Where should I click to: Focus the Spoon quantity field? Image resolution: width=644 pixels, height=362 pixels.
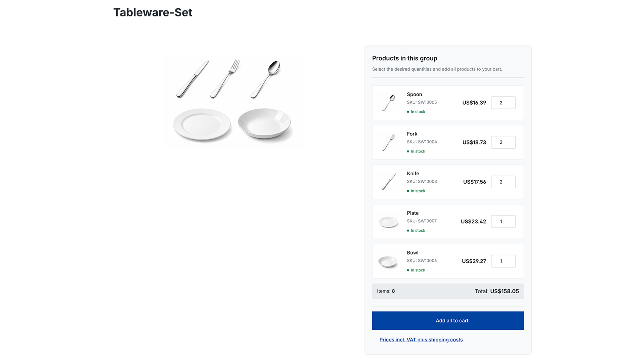pyautogui.click(x=503, y=103)
